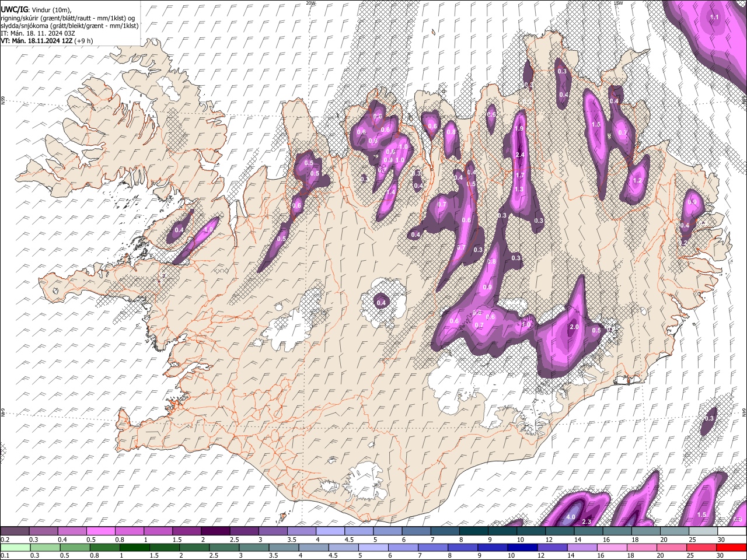Select the '2.3' value over the sea
Viewport: 747px width, 560px height.
point(587,521)
